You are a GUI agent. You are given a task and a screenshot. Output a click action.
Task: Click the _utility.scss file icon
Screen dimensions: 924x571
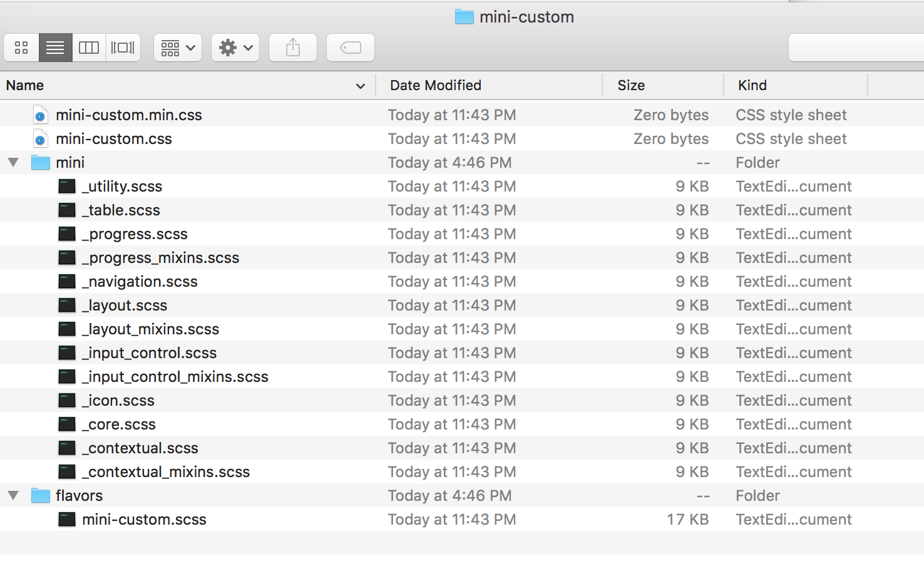[x=67, y=187]
